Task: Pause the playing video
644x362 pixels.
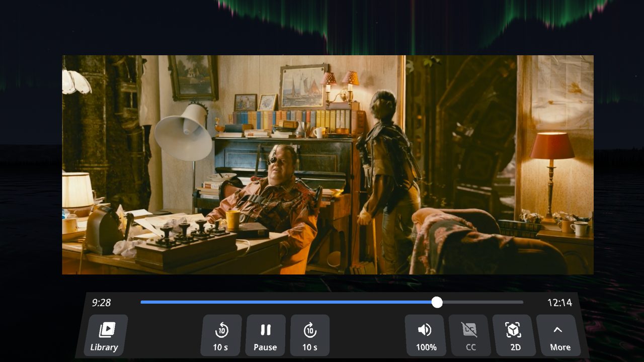Action: click(x=266, y=335)
